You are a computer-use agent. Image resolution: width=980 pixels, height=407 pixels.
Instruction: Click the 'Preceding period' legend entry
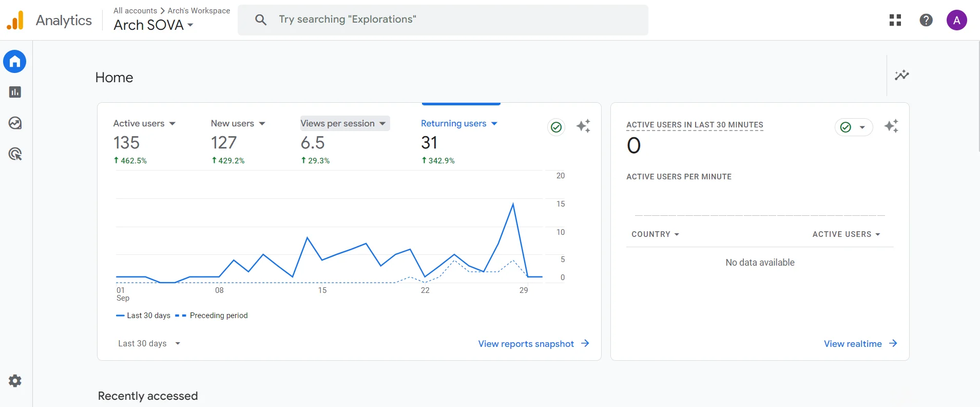tap(212, 316)
